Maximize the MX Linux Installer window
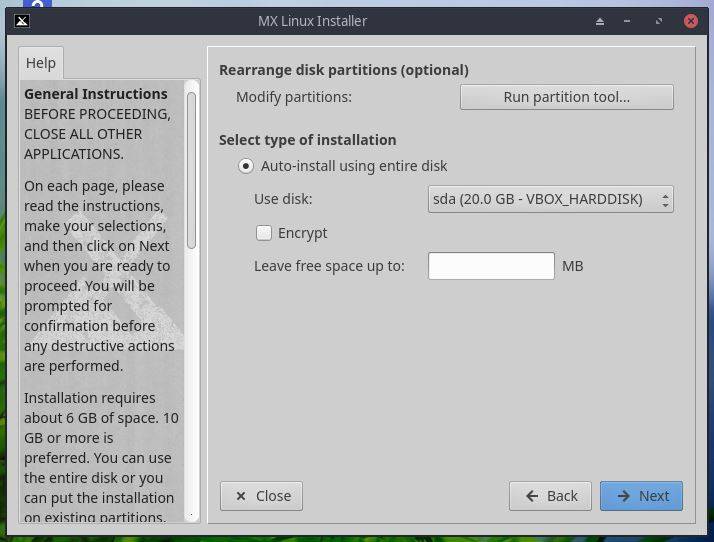This screenshot has width=714, height=542. tap(659, 21)
